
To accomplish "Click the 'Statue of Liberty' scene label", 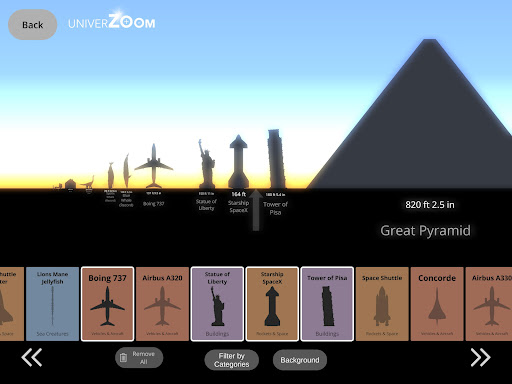I will [x=206, y=205].
